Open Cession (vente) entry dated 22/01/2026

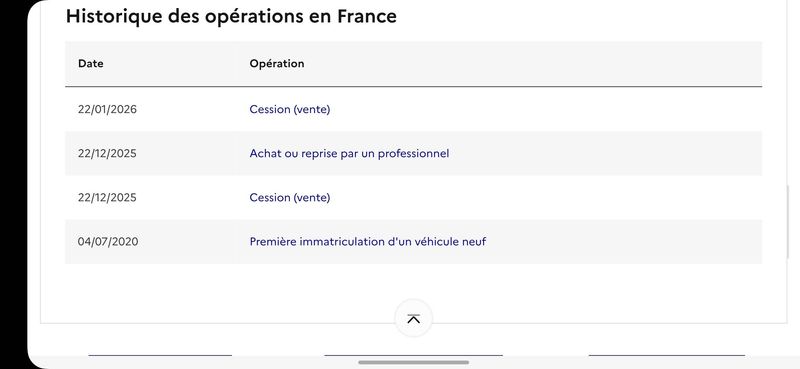(x=290, y=109)
